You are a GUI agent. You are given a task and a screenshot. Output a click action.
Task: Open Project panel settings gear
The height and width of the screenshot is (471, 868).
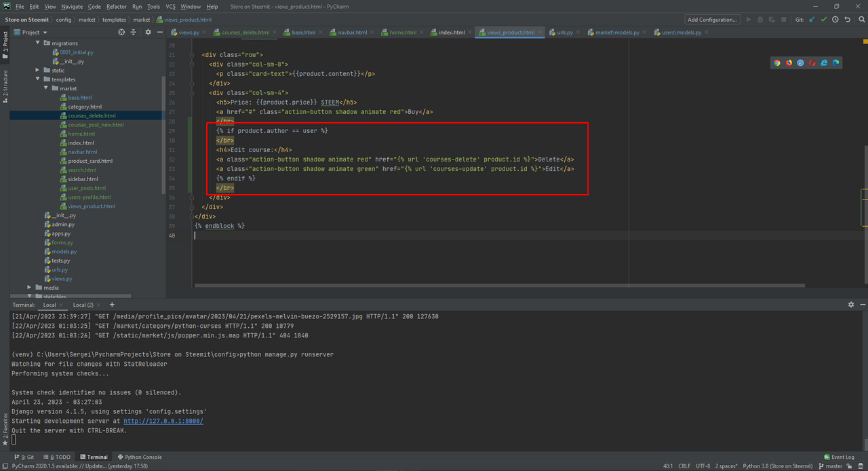[149, 32]
